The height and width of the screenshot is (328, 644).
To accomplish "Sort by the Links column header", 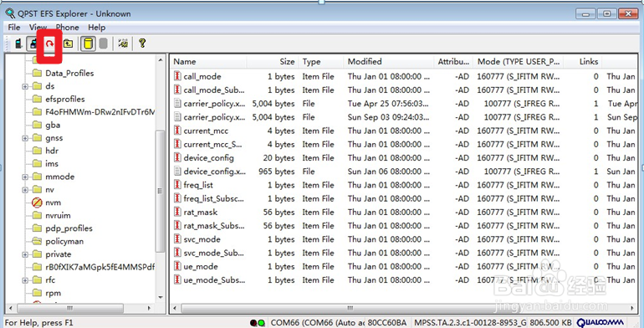I will click(x=582, y=62).
